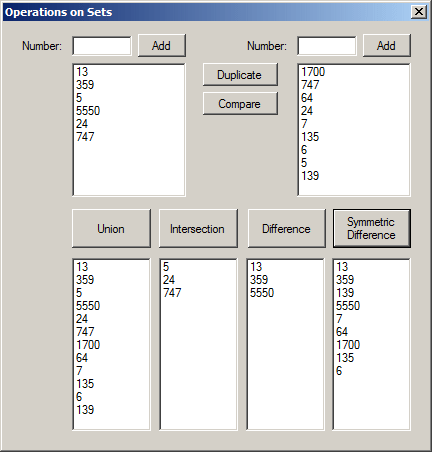Close the Operations on Sets window
This screenshot has width=432, height=452.
pyautogui.click(x=419, y=12)
